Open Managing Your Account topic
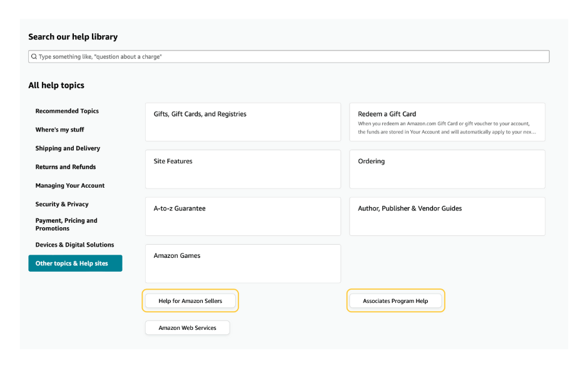This screenshot has height=368, width=588. click(70, 186)
